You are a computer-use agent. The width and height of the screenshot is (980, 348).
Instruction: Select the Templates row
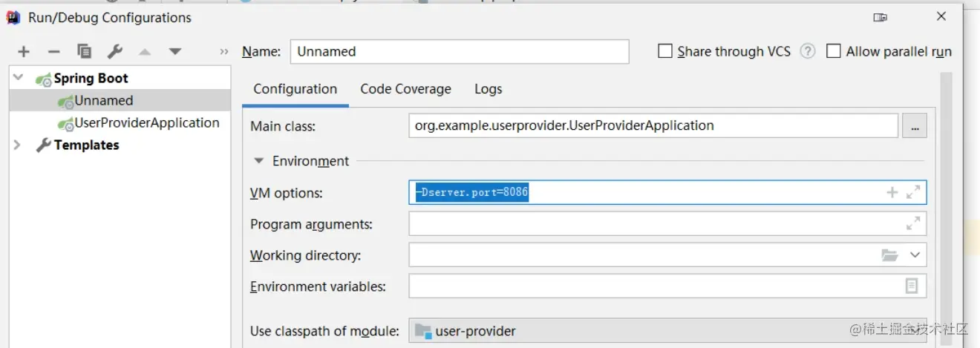click(x=120, y=145)
